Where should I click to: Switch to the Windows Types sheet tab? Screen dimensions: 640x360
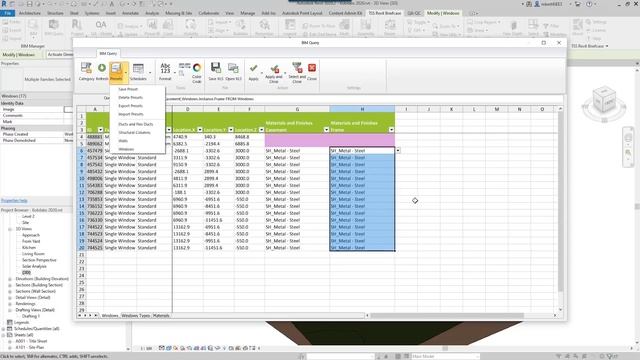[x=136, y=316]
